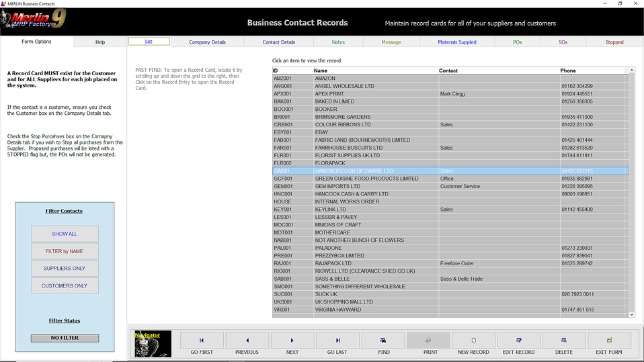Go to first record using GO FIRST icon

click(202, 341)
